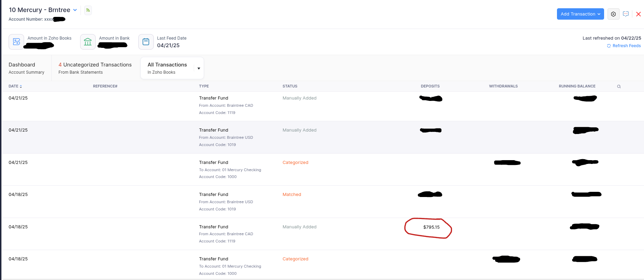Click the green bank feed status icon
The image size is (644, 280).
click(88, 10)
